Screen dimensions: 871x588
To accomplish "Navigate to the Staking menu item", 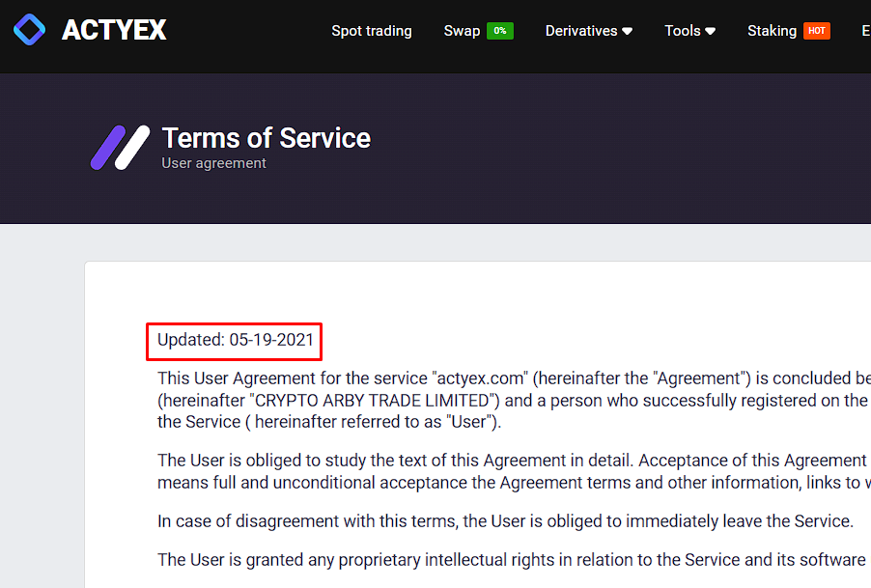I will click(772, 31).
